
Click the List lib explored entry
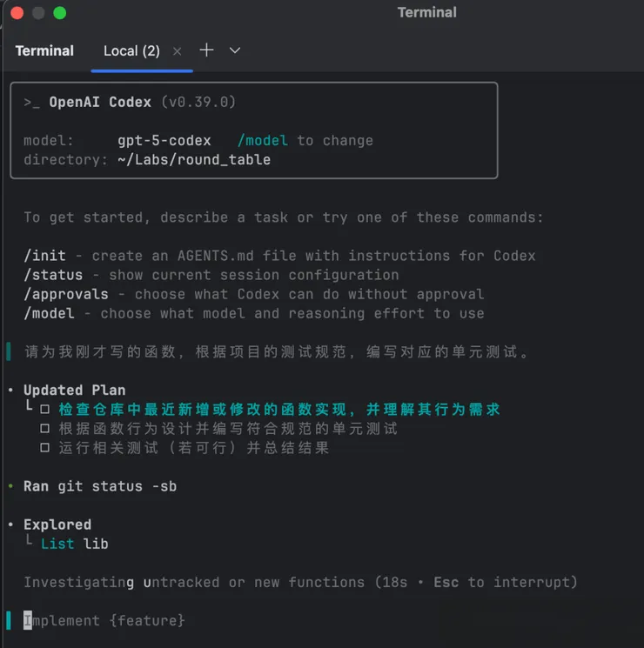coord(74,544)
